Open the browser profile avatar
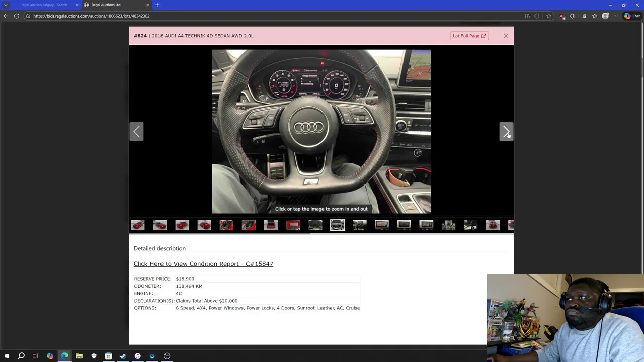Image resolution: width=644 pixels, height=362 pixels. point(605,16)
